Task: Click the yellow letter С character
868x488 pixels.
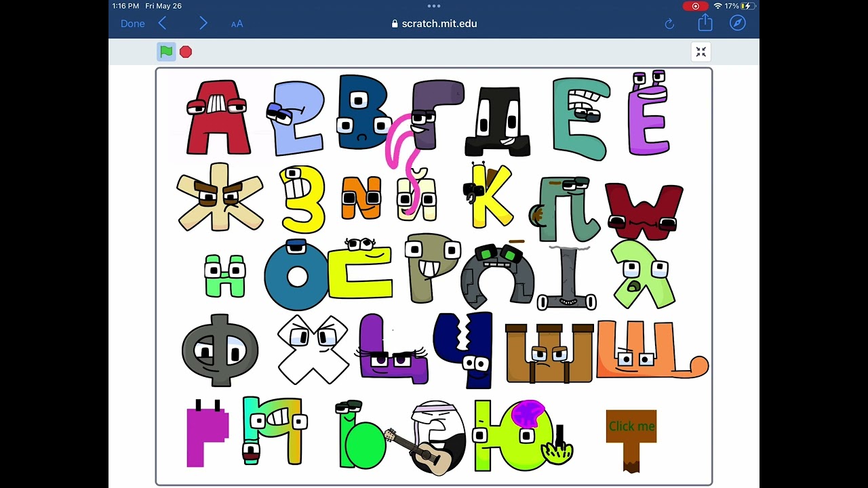Action: pyautogui.click(x=361, y=269)
